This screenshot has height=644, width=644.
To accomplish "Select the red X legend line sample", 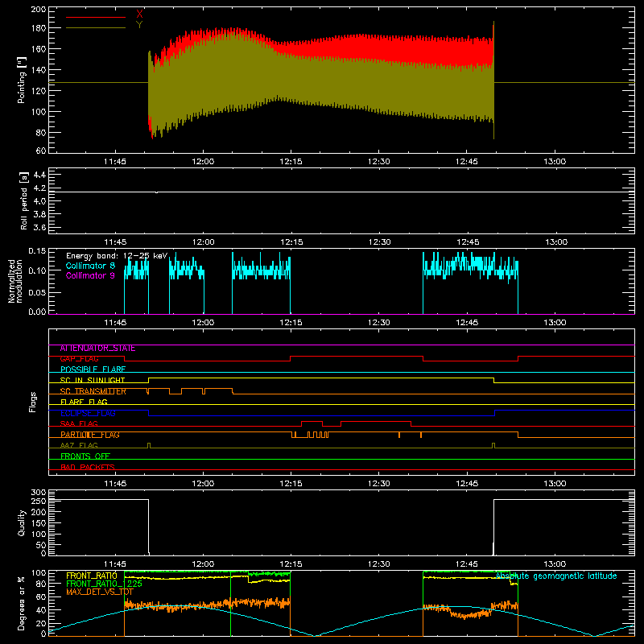I will (96, 17).
